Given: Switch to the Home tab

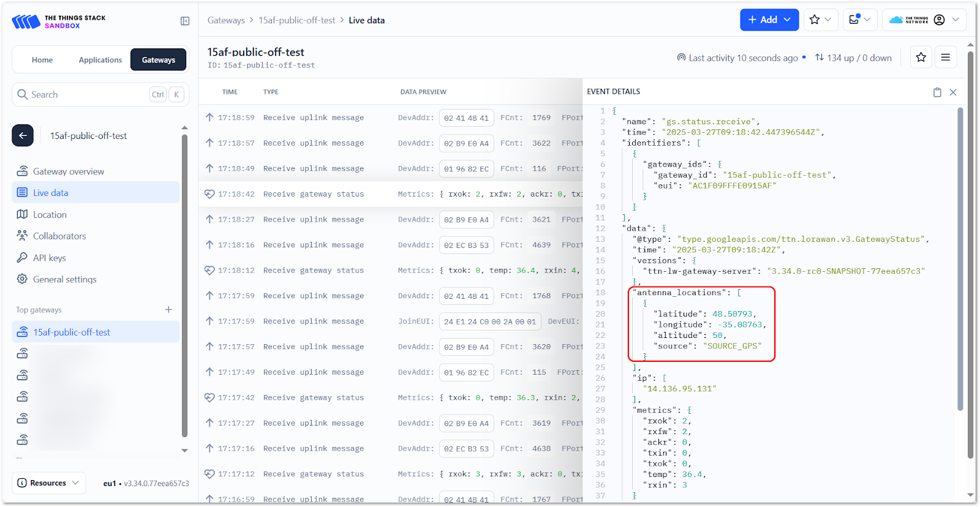Looking at the screenshot, I should click(x=42, y=60).
